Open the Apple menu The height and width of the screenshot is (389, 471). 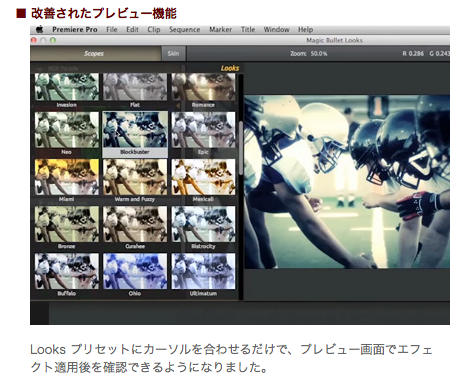(x=40, y=30)
